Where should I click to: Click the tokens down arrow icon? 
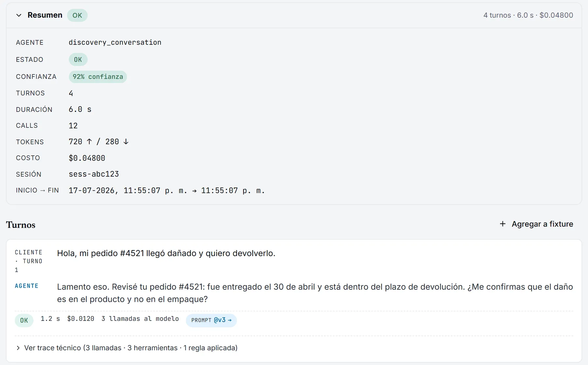pyautogui.click(x=126, y=142)
